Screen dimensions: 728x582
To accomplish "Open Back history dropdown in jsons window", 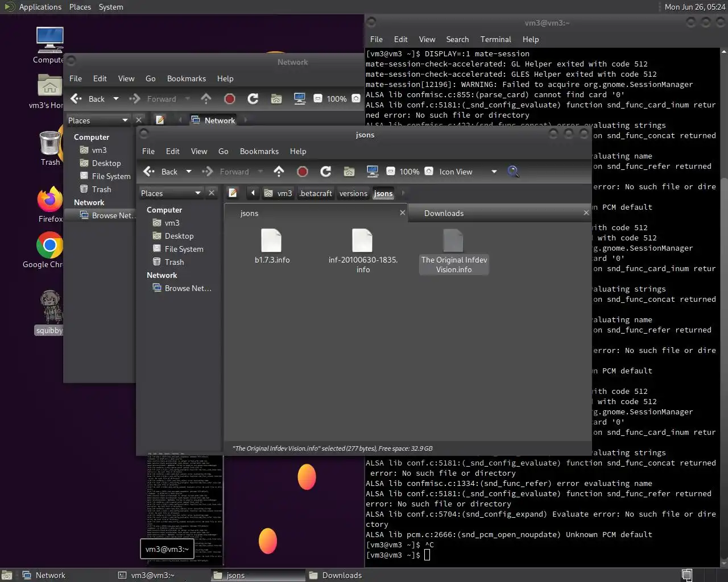I will (x=189, y=172).
